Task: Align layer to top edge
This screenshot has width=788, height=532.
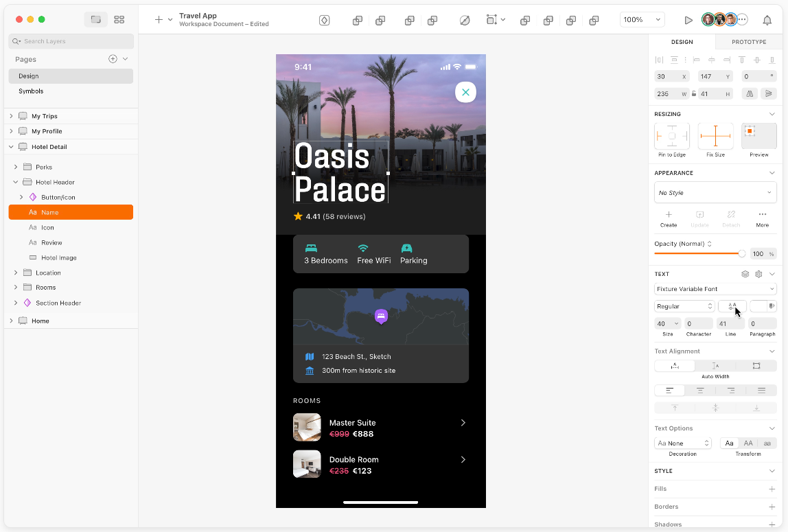Action: click(x=742, y=60)
